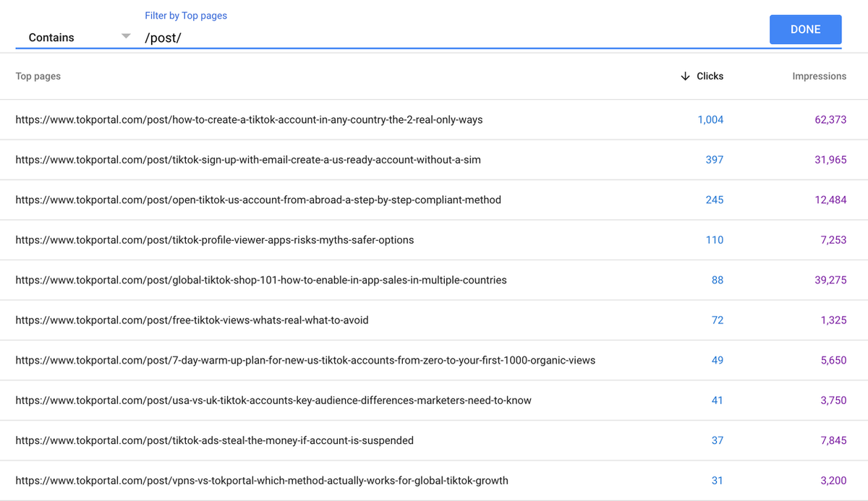Click the 5,650 impressions value

[x=833, y=361]
